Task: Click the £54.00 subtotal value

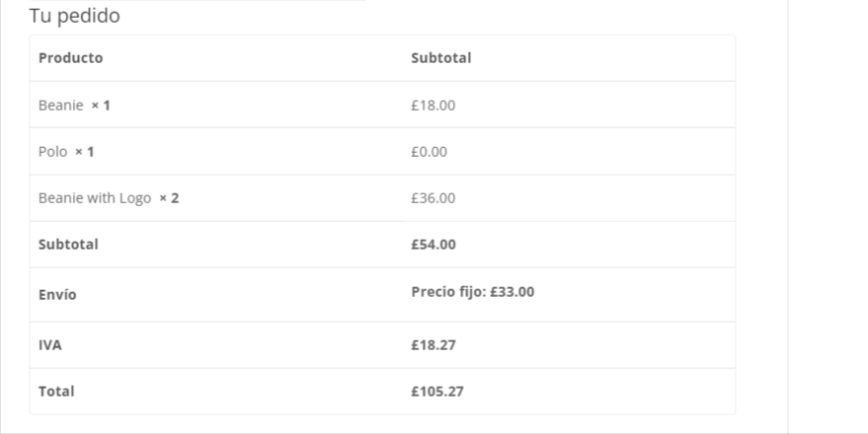Action: (434, 245)
